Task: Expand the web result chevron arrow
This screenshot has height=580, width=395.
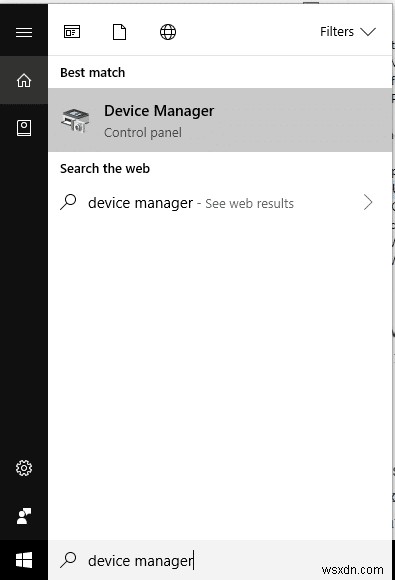Action: pos(368,202)
